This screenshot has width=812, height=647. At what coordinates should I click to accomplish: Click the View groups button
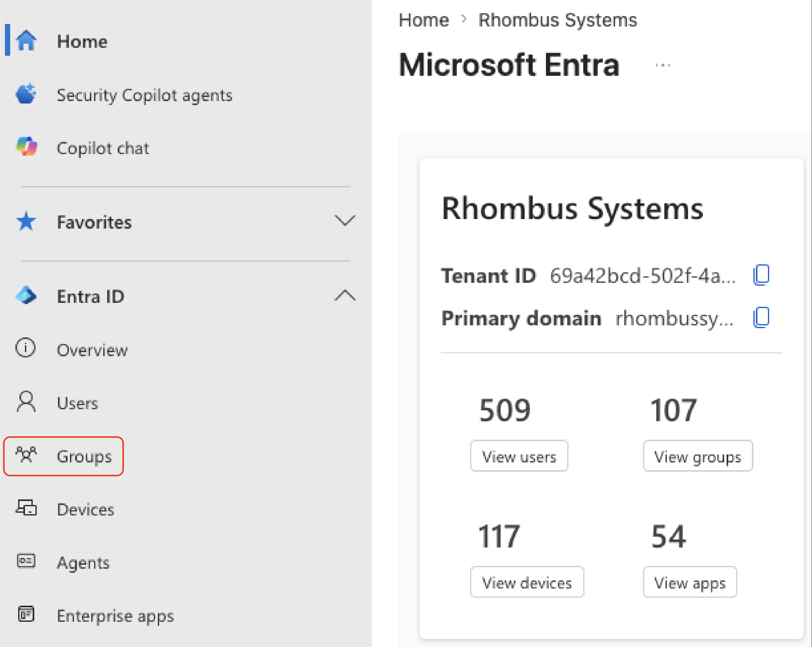698,456
